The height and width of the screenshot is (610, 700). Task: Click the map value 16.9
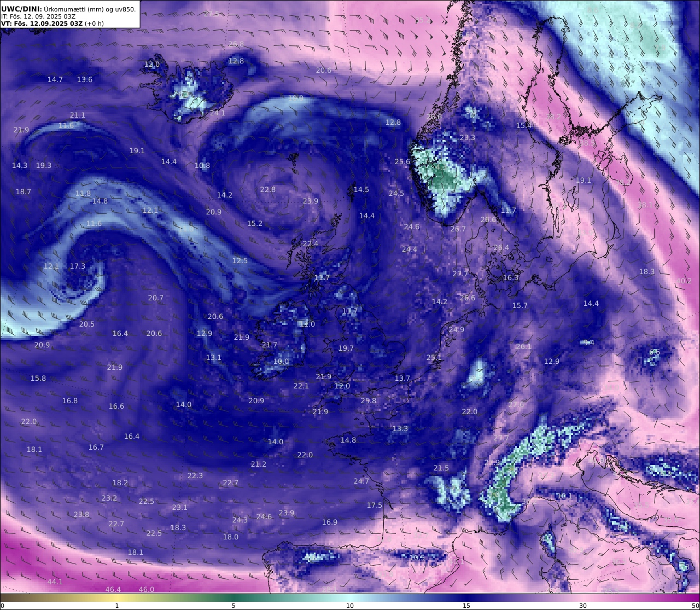click(x=330, y=522)
